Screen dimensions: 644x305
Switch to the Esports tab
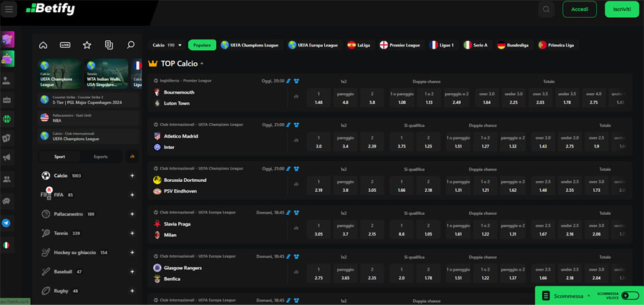[101, 157]
